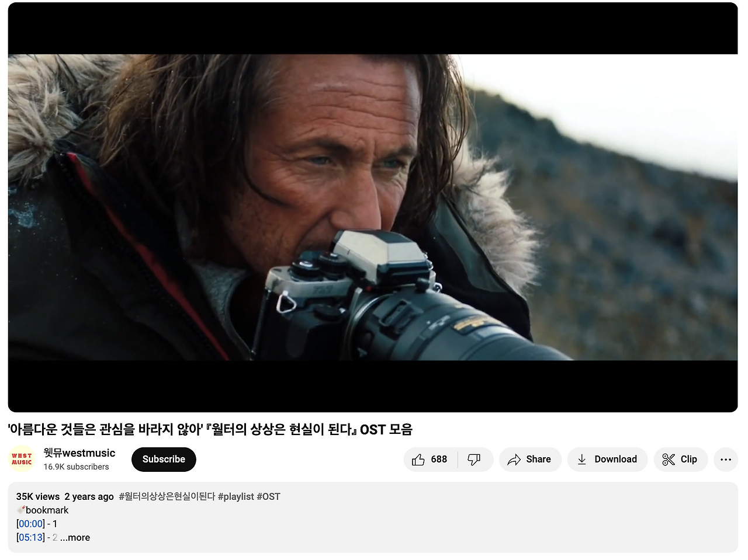The image size is (748, 560).
Task: Select the Clip scissors icon
Action: (668, 460)
